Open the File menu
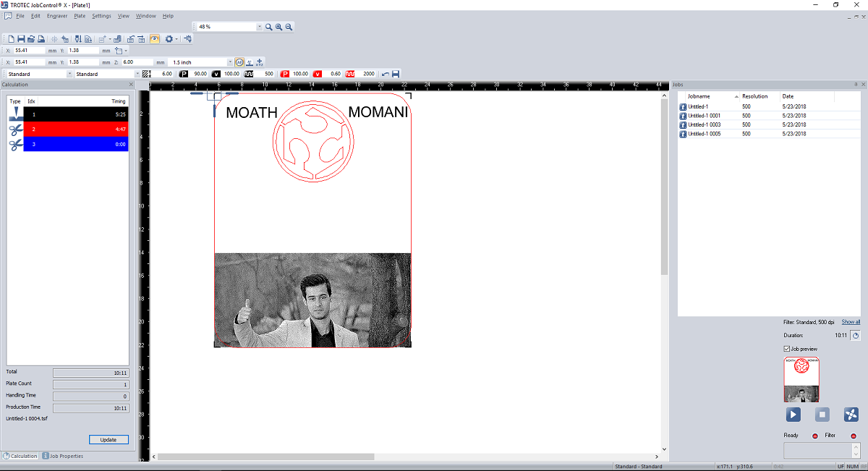868x471 pixels. (x=20, y=16)
